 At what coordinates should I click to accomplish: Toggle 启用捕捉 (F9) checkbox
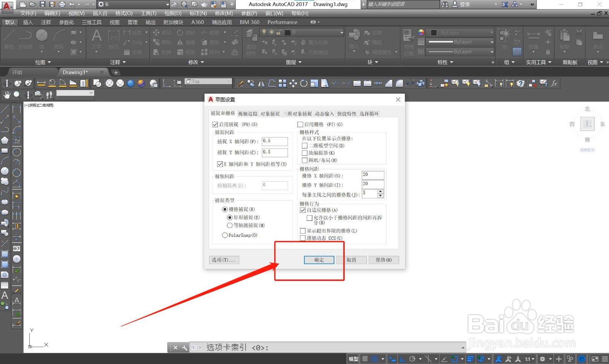pos(215,124)
